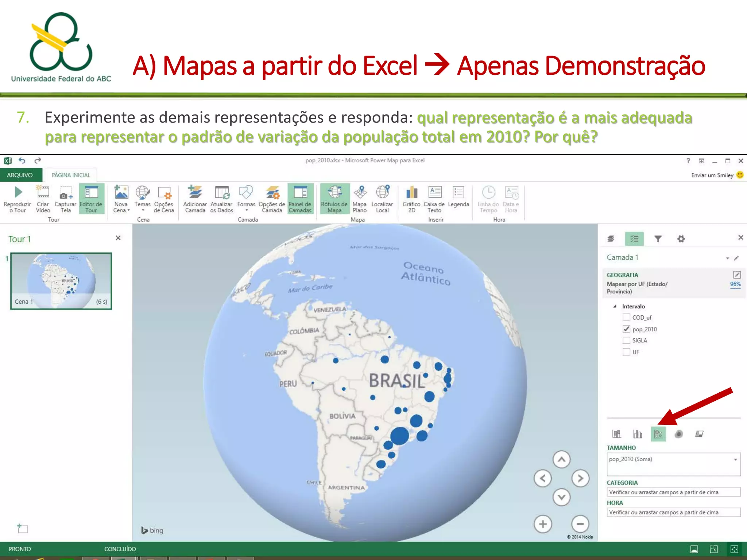Image resolution: width=747 pixels, height=560 pixels.
Task: Open the filter funnel tab
Action: [658, 239]
